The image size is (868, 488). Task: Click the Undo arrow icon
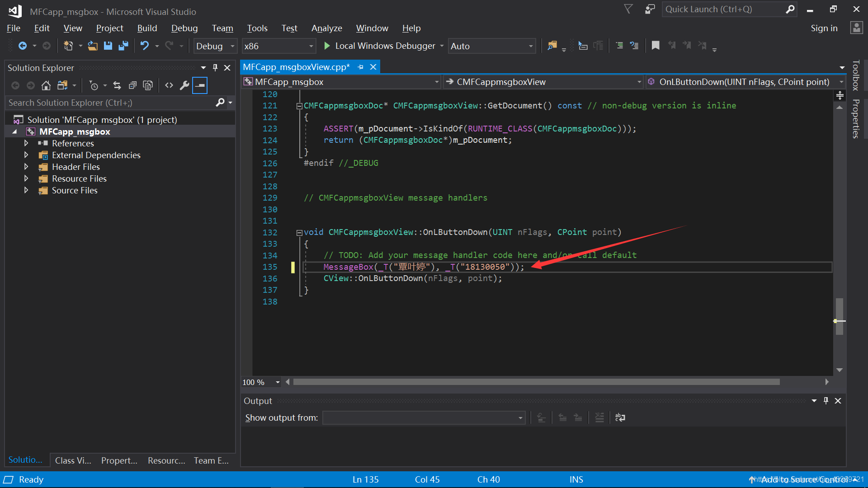(x=144, y=46)
